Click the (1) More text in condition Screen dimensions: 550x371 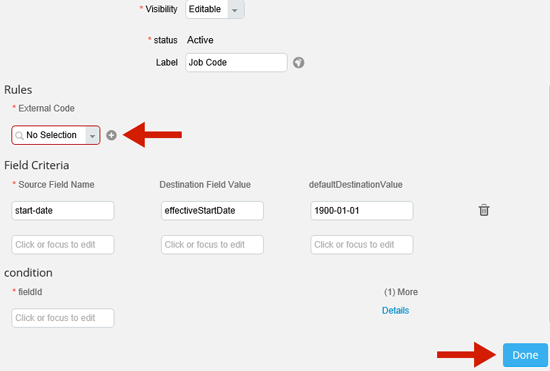401,292
